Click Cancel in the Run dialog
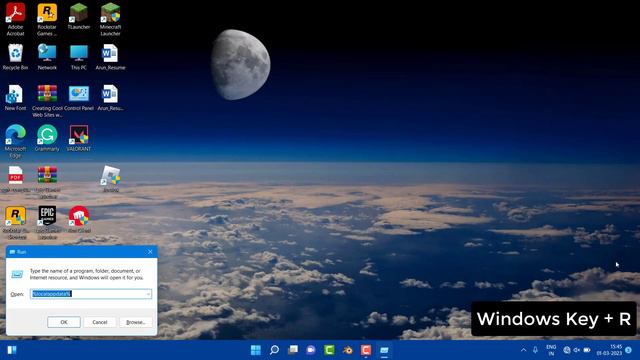 click(100, 322)
